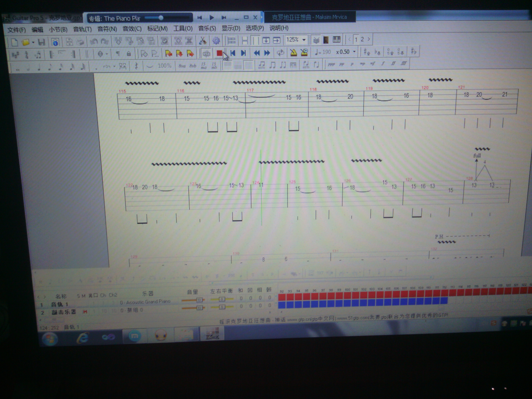Click the tempo value 190
The height and width of the screenshot is (399, 532).
click(x=326, y=52)
